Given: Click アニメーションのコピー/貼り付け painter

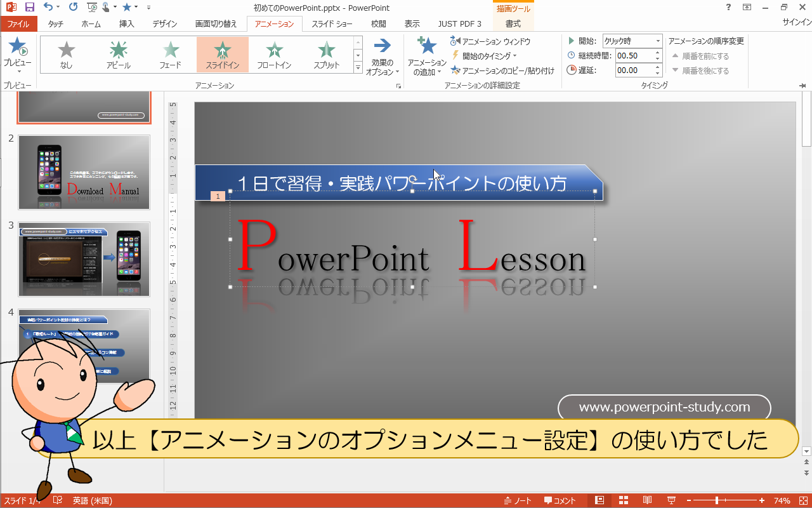Looking at the screenshot, I should [x=502, y=70].
